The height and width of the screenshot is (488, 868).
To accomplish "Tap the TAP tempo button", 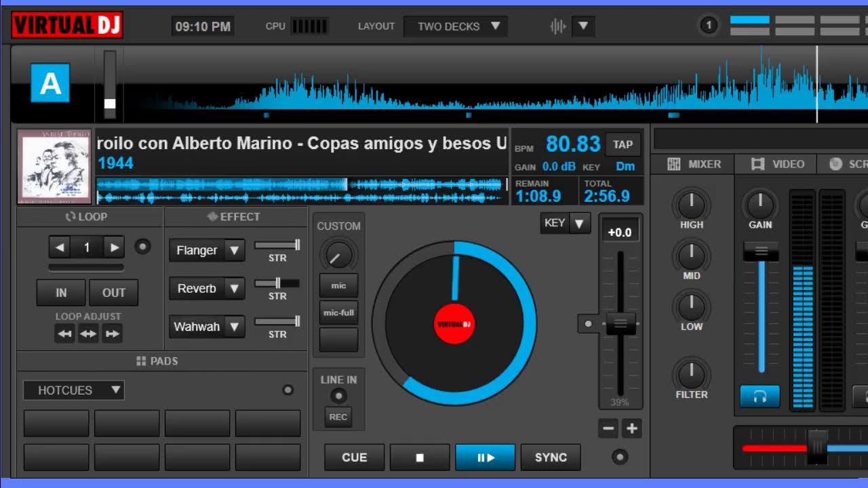I will click(623, 144).
